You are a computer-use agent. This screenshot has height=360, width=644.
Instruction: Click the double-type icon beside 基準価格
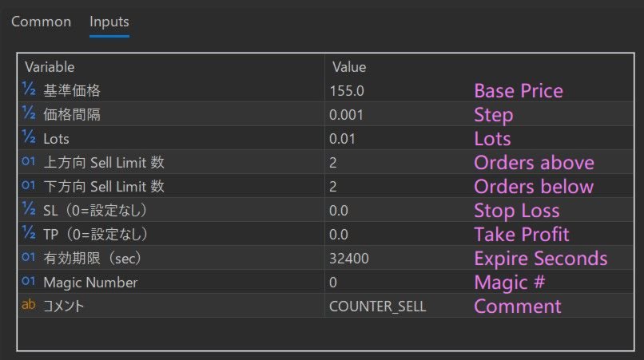30,90
